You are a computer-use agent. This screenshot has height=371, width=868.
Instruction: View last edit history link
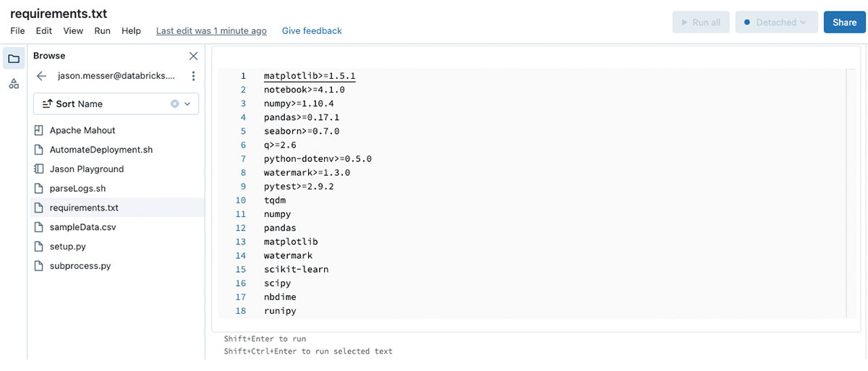pos(211,31)
